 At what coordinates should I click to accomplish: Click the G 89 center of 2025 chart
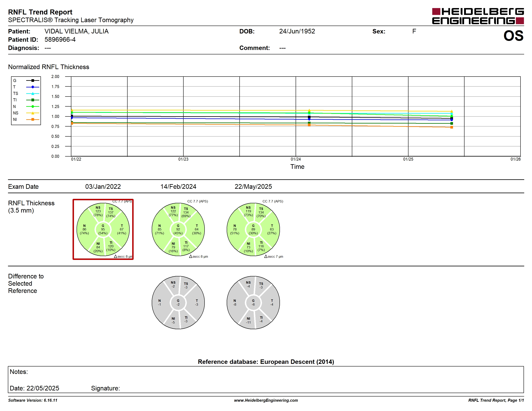pos(253,229)
